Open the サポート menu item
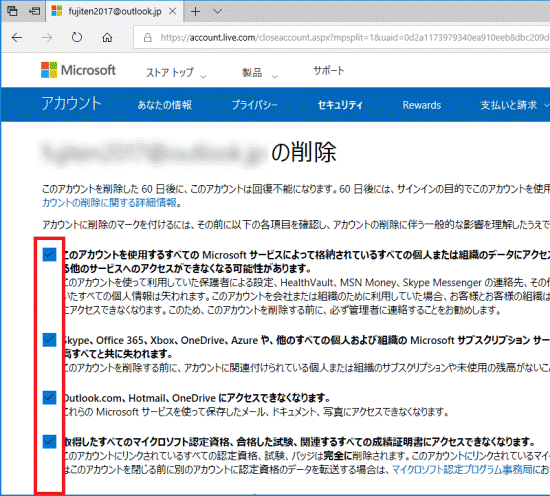The width and height of the screenshot is (550, 496). pos(329,71)
